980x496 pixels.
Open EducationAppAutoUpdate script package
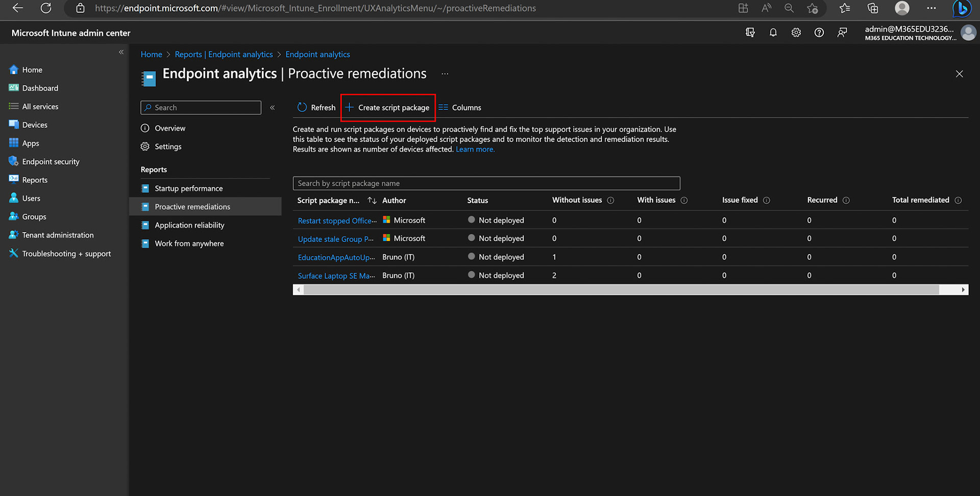(x=336, y=257)
